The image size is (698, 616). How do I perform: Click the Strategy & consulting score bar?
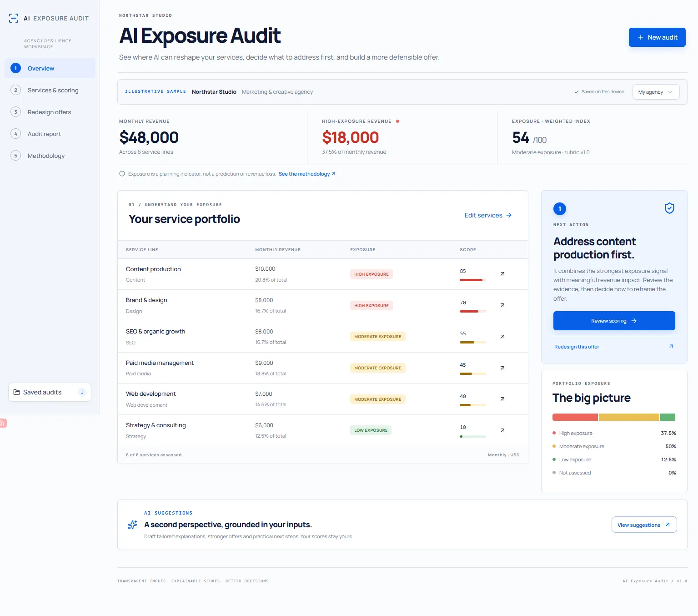coord(473,436)
